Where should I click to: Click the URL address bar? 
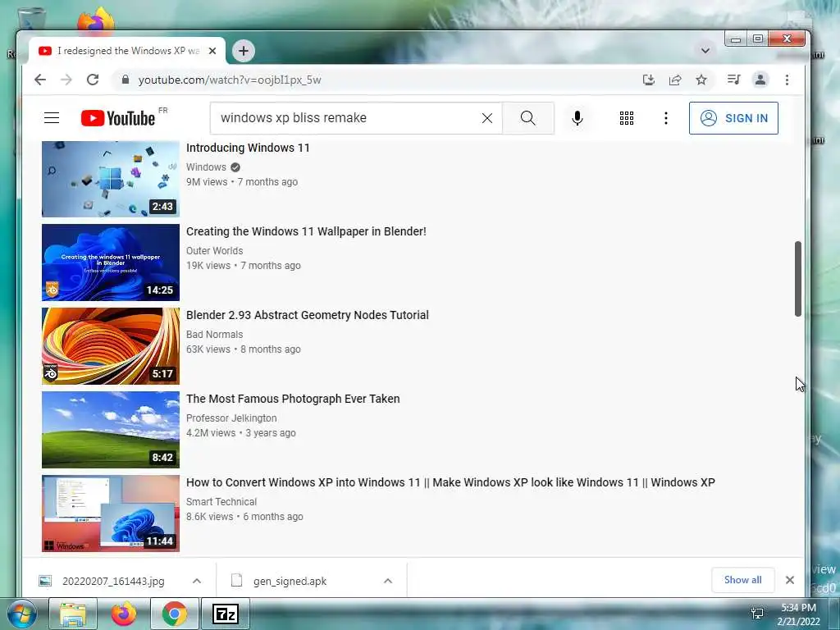coord(375,80)
